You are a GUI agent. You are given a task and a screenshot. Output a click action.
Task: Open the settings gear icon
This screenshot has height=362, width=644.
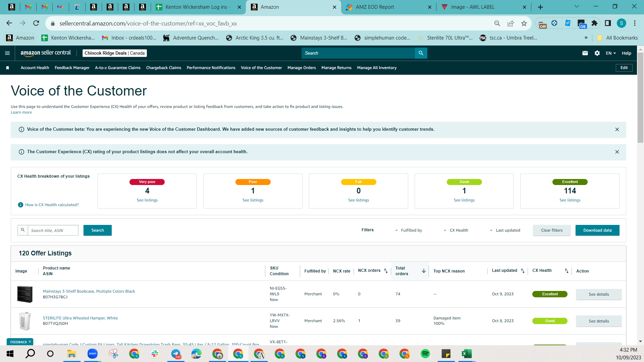coord(597,53)
